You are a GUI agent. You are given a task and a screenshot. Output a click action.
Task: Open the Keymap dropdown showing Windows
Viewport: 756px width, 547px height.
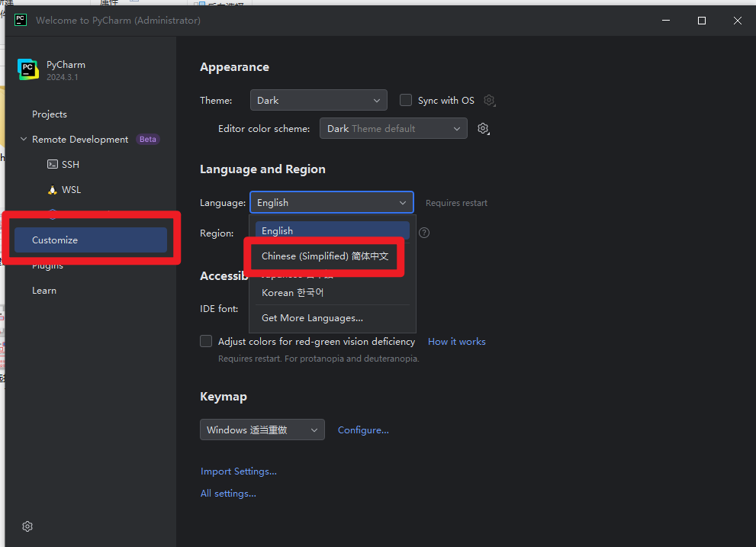[x=262, y=430]
